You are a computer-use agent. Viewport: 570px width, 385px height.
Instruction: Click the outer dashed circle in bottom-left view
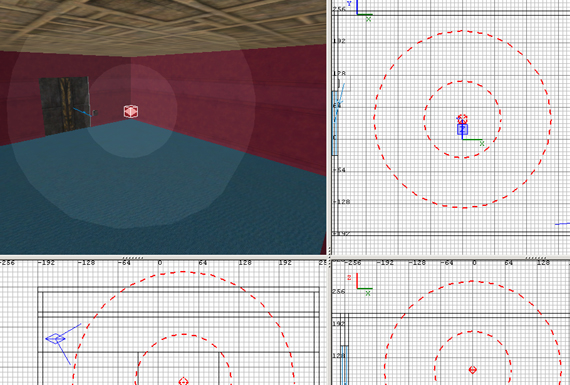click(182, 272)
